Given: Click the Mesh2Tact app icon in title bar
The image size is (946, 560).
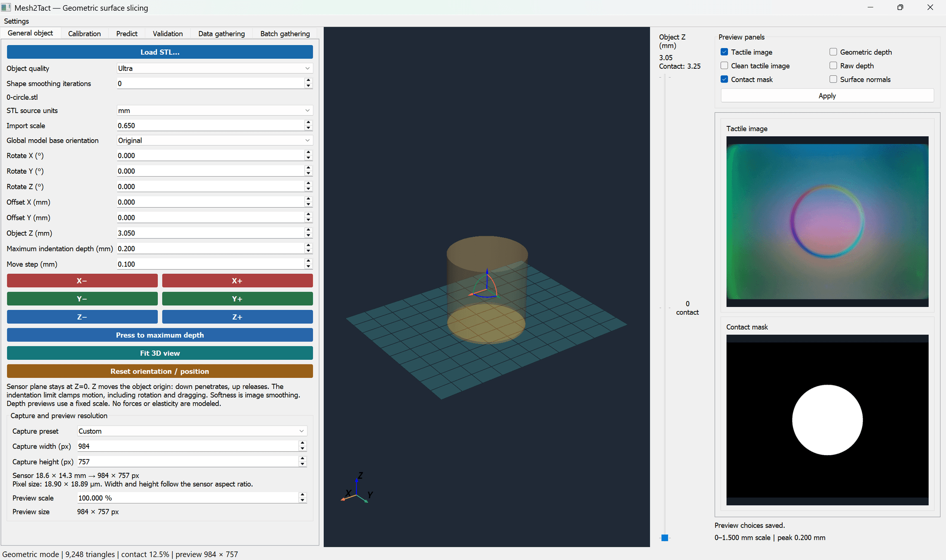Looking at the screenshot, I should click(6, 7).
